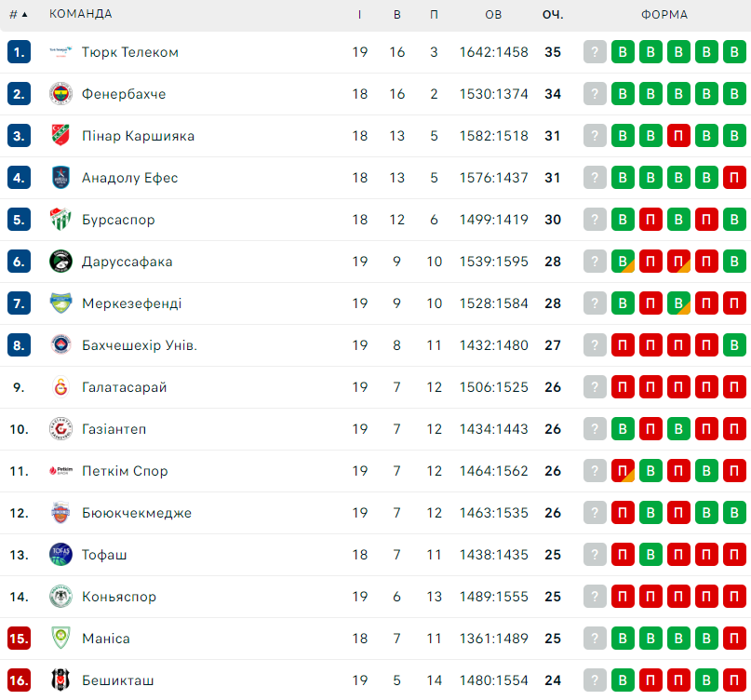Viewport: 751px width, 700px height.
Task: Sort by the ОЧ. points header
Action: click(553, 14)
